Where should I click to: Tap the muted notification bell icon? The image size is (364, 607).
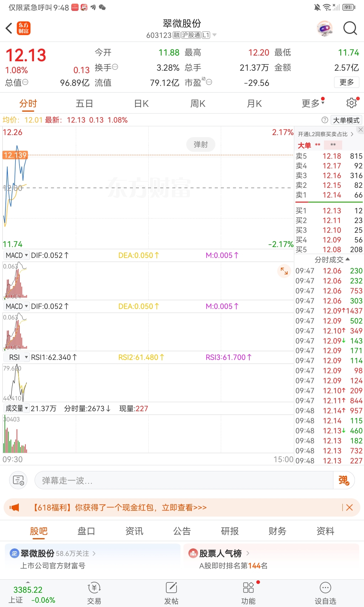pos(317,7)
